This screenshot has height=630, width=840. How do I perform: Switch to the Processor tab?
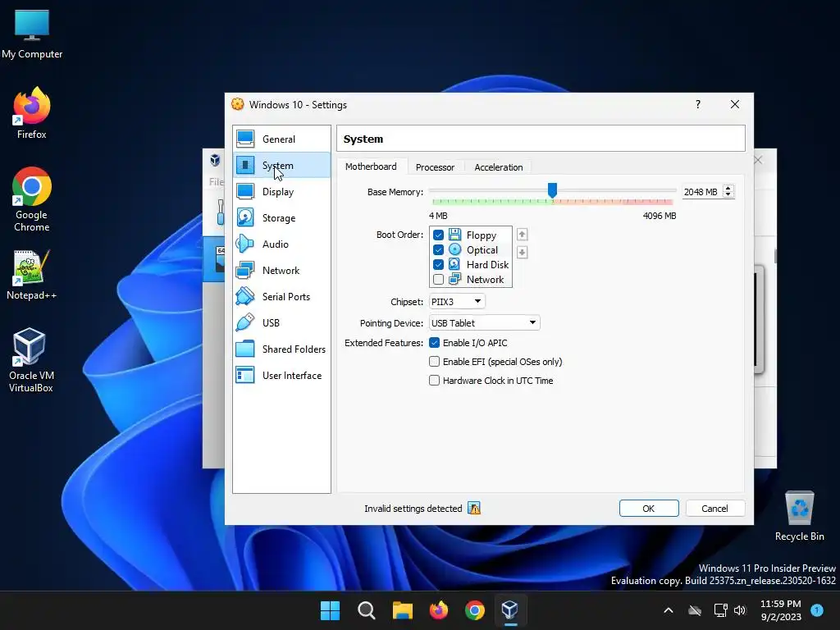pos(435,167)
